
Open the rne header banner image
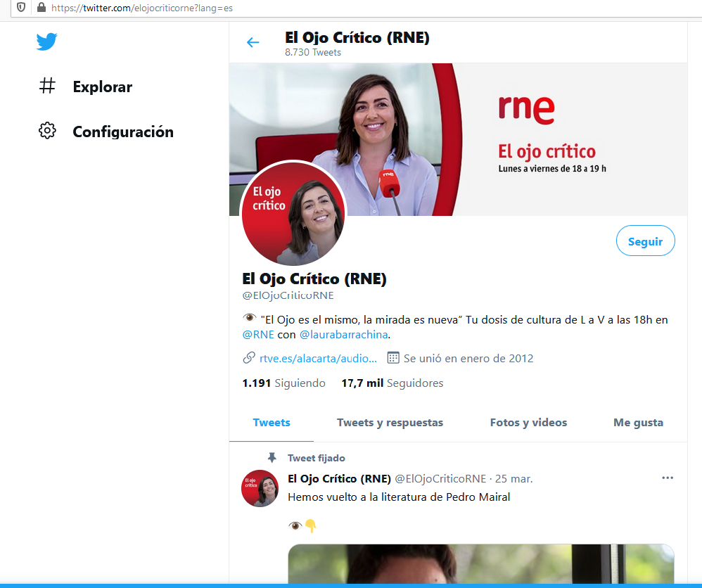(x=458, y=139)
